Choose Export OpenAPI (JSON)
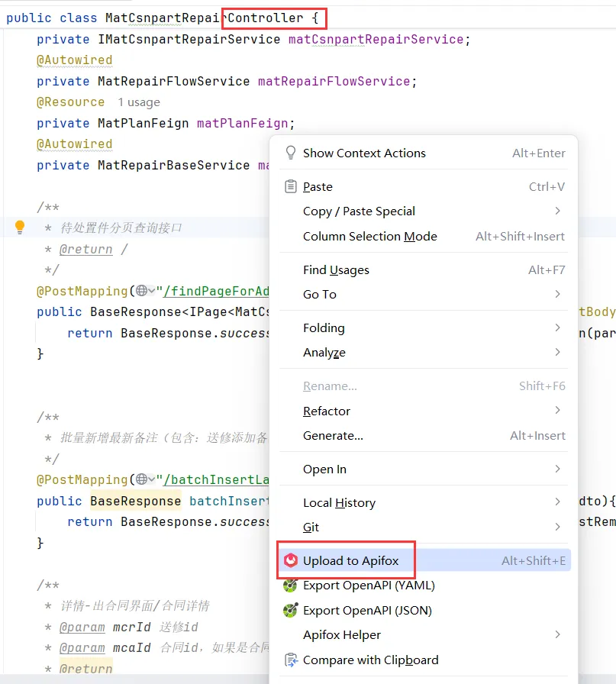 424,610
